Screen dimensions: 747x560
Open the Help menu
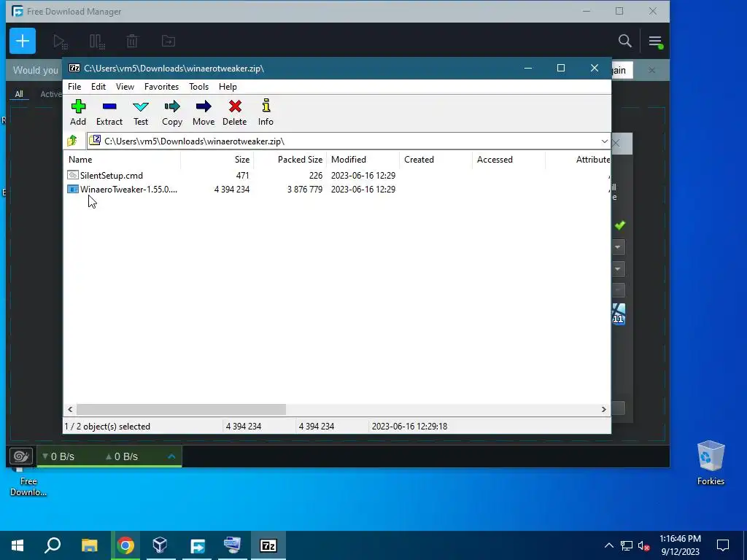(x=228, y=87)
